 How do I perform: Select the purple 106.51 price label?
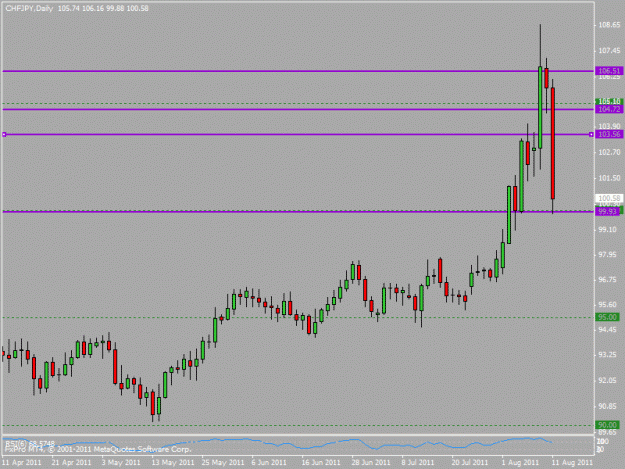click(609, 71)
